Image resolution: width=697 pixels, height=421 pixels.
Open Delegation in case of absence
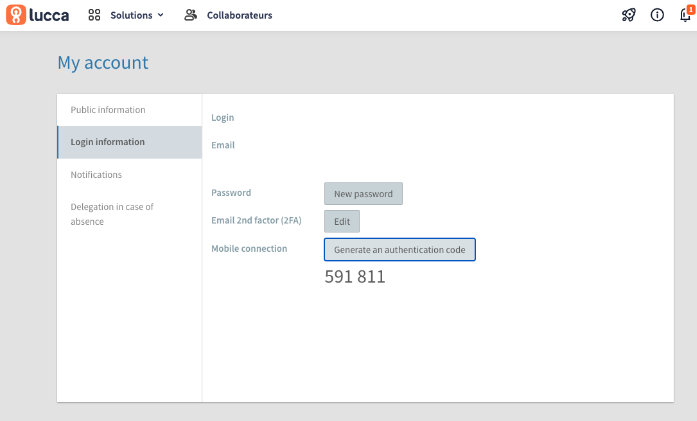[129, 214]
